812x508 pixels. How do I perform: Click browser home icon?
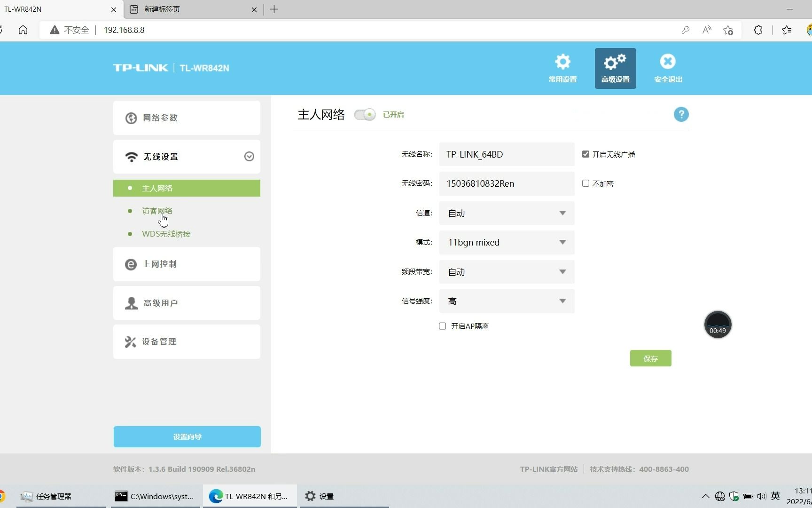pyautogui.click(x=23, y=30)
